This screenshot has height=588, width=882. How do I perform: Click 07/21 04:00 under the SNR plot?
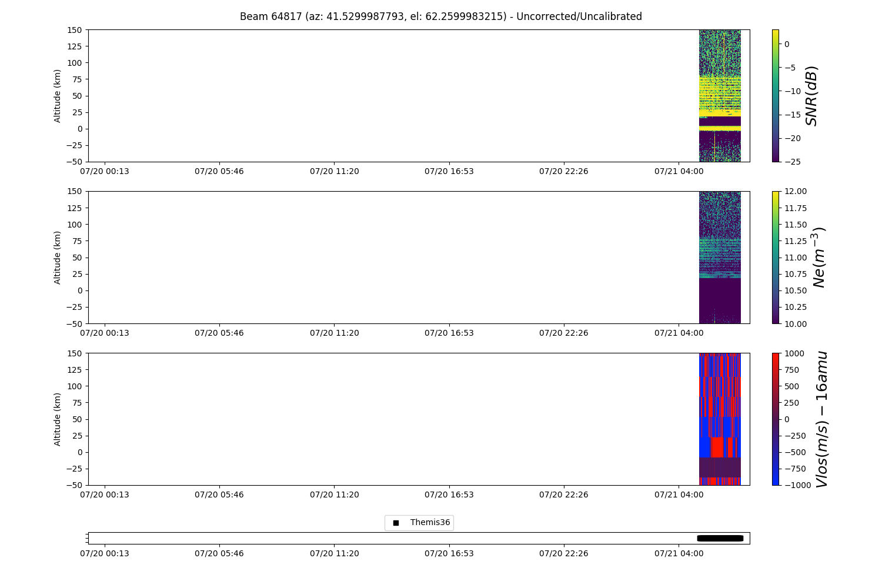click(x=679, y=171)
